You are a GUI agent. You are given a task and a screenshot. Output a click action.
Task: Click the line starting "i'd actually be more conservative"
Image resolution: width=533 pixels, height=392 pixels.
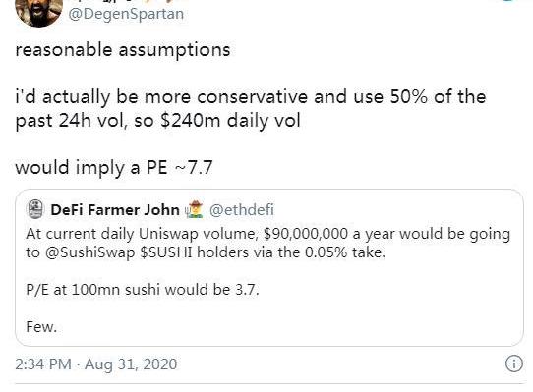(x=251, y=97)
